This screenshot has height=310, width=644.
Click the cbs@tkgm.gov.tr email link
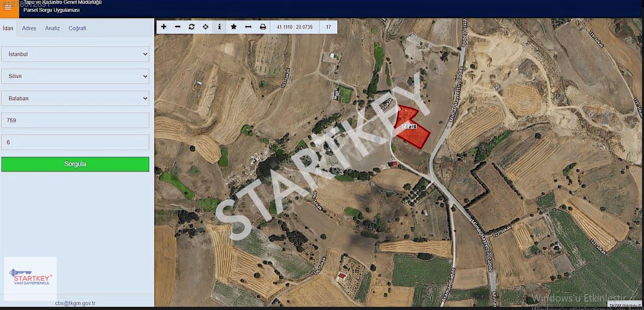(x=75, y=303)
